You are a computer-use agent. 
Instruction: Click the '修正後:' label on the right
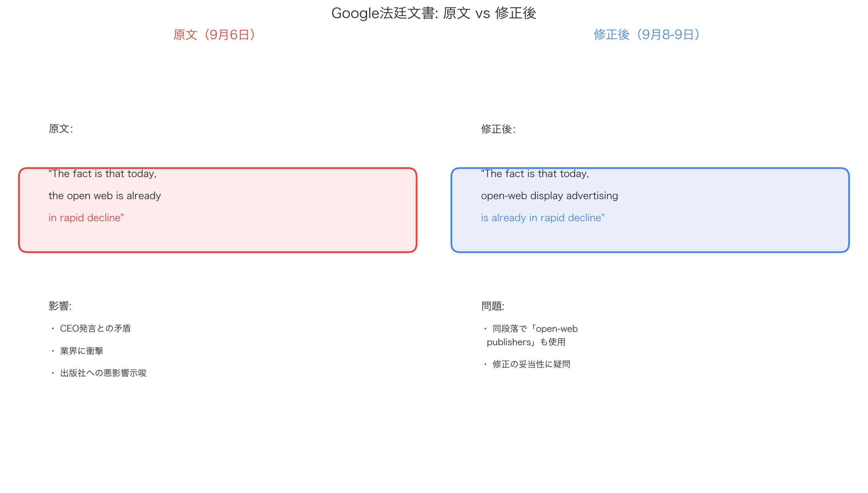pos(498,129)
